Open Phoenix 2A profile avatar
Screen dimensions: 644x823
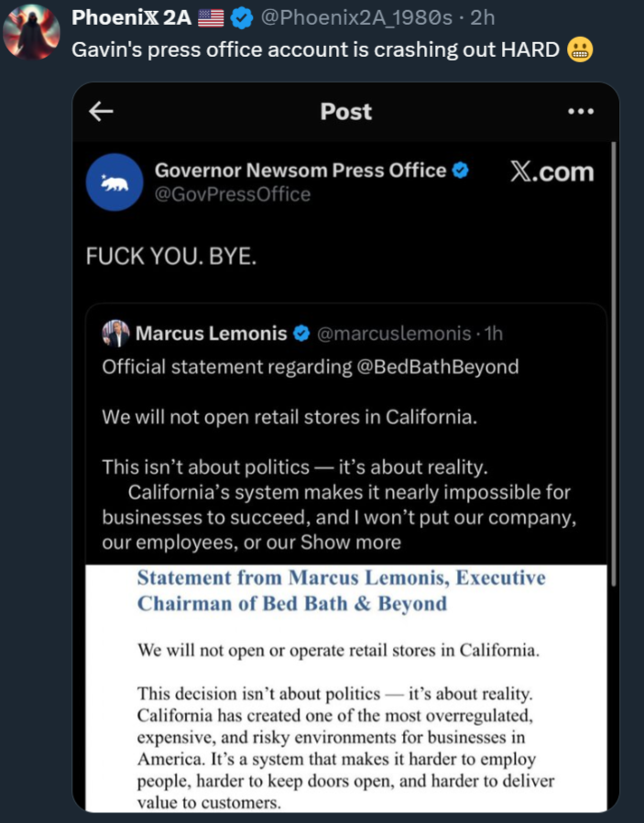pyautogui.click(x=31, y=31)
